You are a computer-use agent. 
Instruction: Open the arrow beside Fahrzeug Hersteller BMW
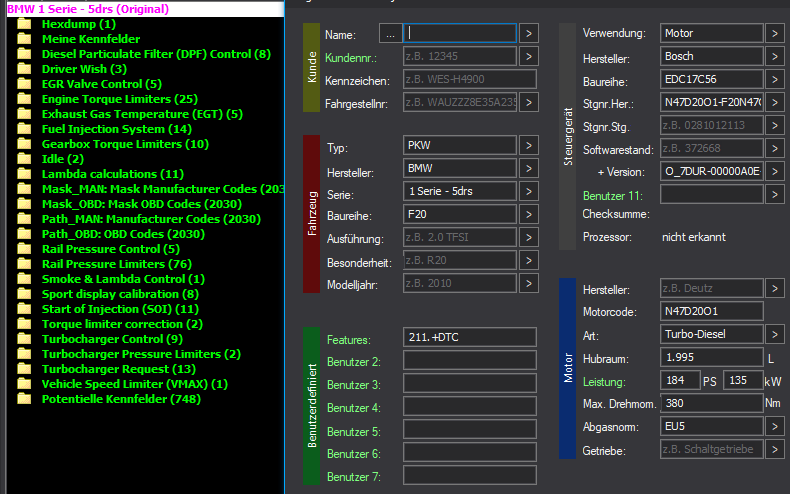[529, 168]
